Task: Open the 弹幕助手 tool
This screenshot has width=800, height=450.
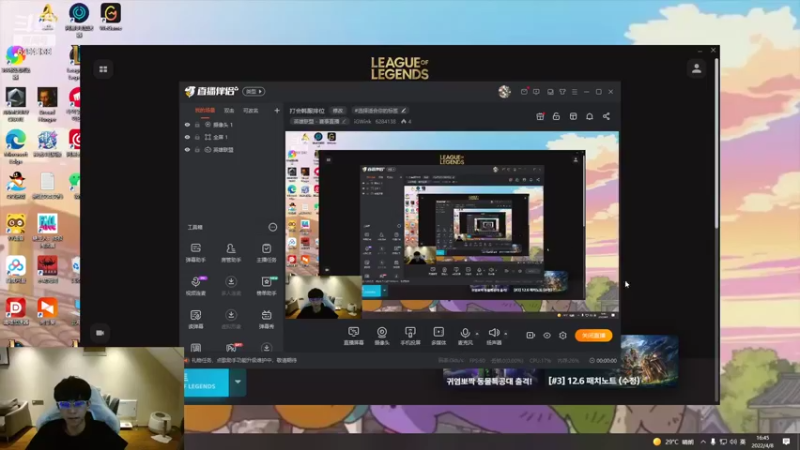Action: (x=195, y=253)
